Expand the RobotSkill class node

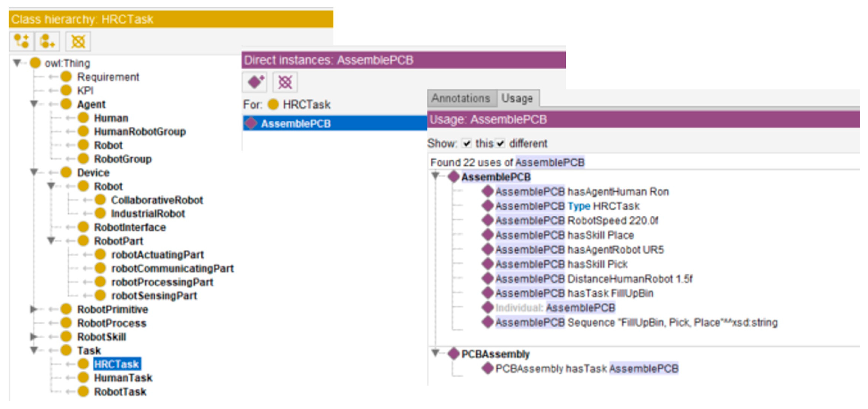pos(33,336)
